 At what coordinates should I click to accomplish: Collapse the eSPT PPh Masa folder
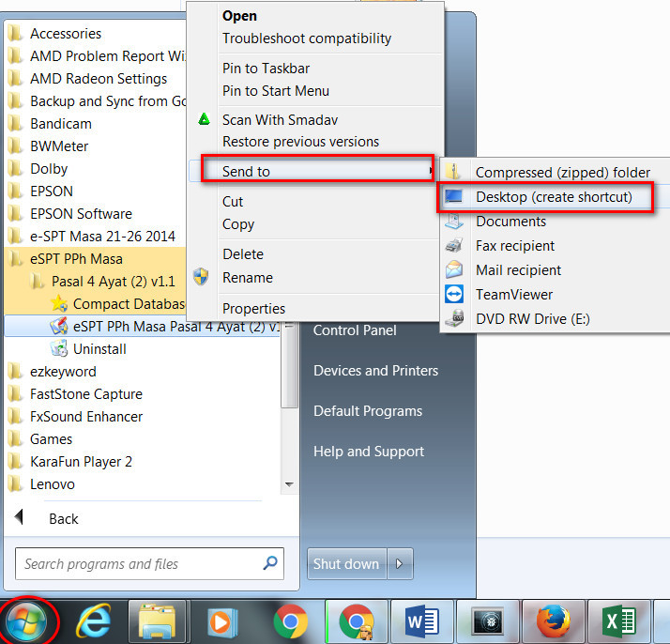(x=76, y=258)
